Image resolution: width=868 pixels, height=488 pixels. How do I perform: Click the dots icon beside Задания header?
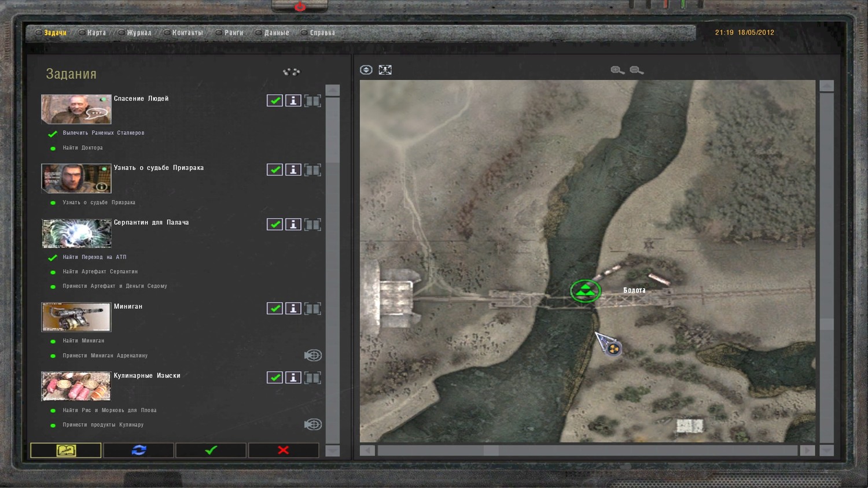[292, 72]
